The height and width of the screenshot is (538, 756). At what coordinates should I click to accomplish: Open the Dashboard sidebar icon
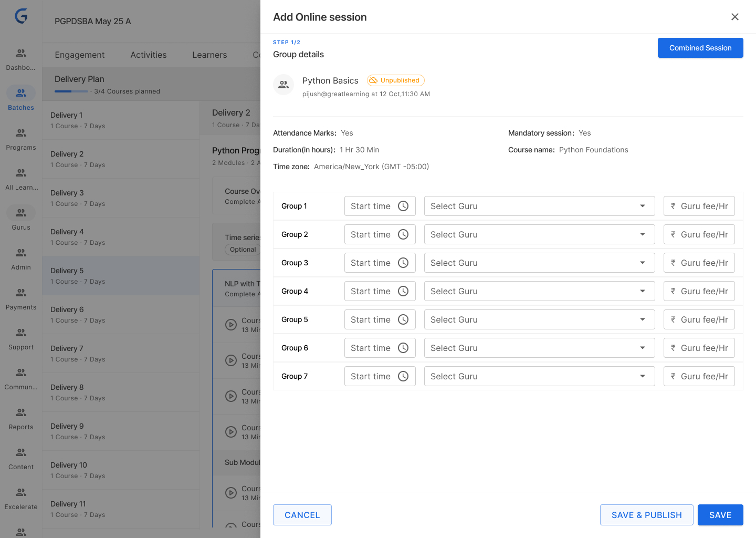click(21, 53)
